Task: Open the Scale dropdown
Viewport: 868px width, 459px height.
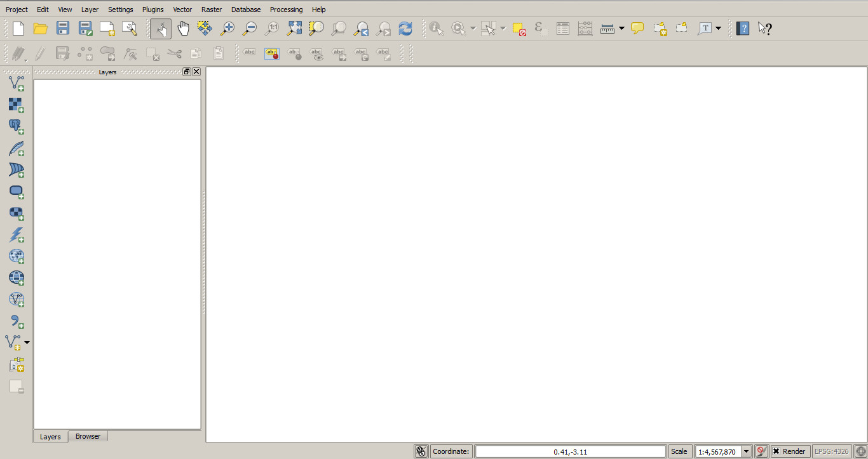Action: pyautogui.click(x=747, y=451)
